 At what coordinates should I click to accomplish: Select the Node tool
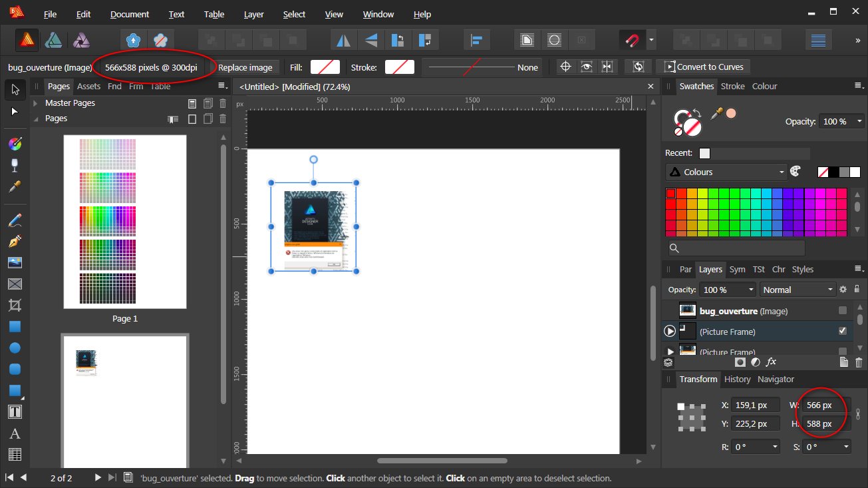click(15, 111)
